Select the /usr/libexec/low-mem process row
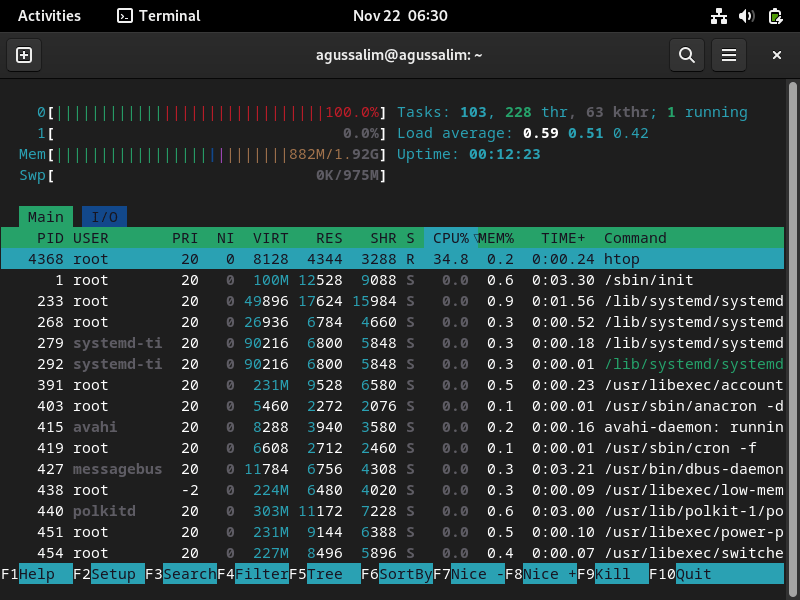800x600 pixels. [x=392, y=490]
